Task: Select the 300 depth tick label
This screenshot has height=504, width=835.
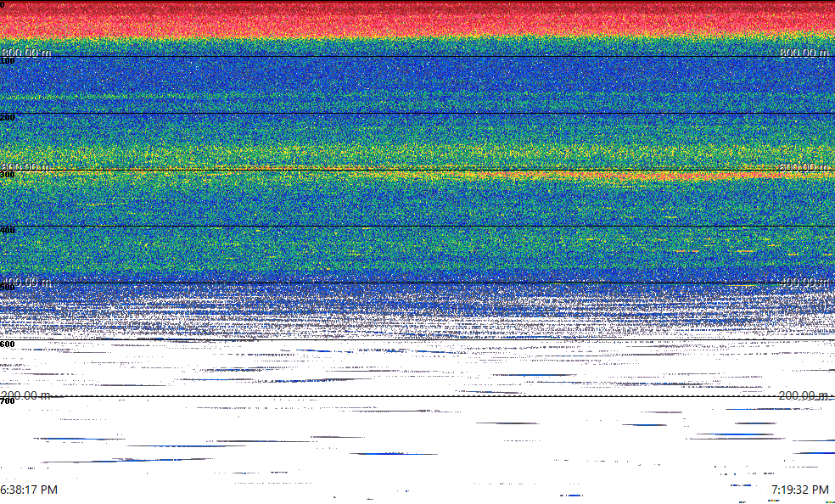Action: [x=8, y=174]
